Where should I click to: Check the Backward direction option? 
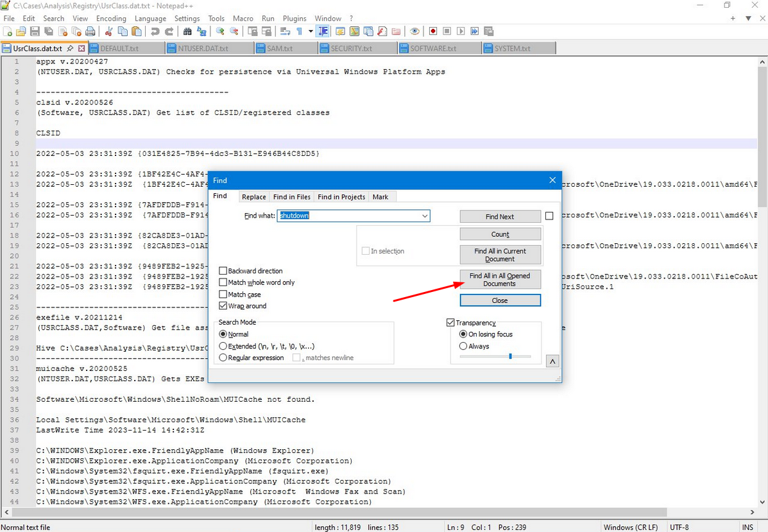(x=223, y=271)
